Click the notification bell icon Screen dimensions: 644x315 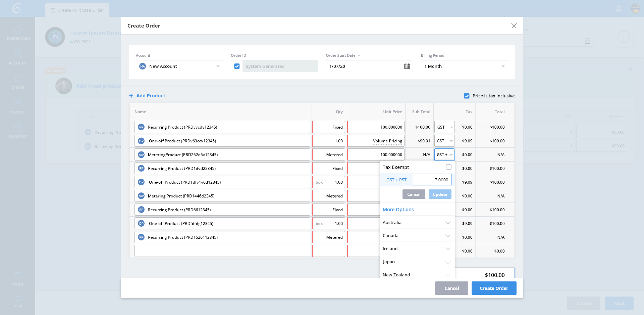coord(619,8)
